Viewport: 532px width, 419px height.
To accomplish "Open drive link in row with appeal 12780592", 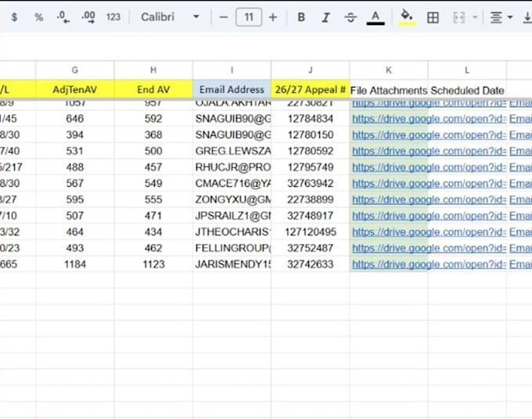I will tap(430, 151).
